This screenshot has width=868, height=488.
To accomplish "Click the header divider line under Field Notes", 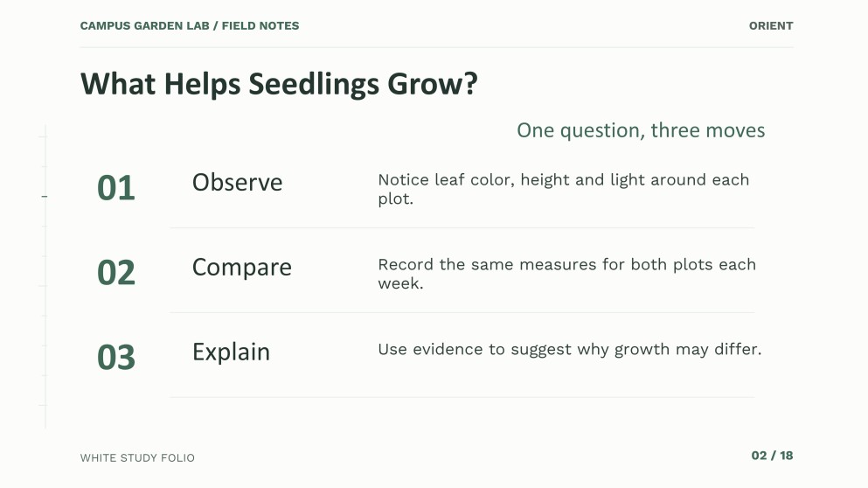I will (x=436, y=47).
